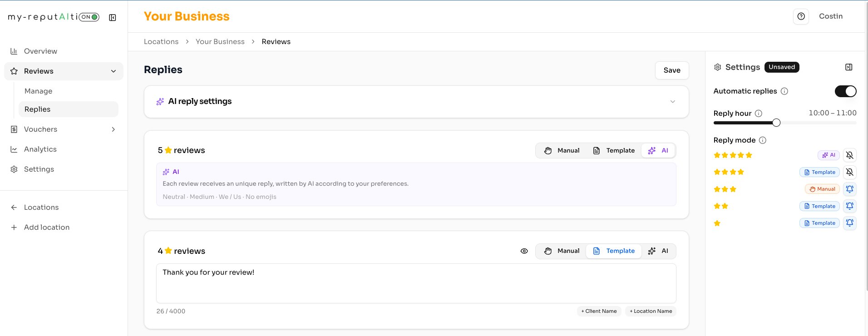The image size is (868, 336).
Task: Click the Vouchers receipt icon
Action: pyautogui.click(x=14, y=129)
